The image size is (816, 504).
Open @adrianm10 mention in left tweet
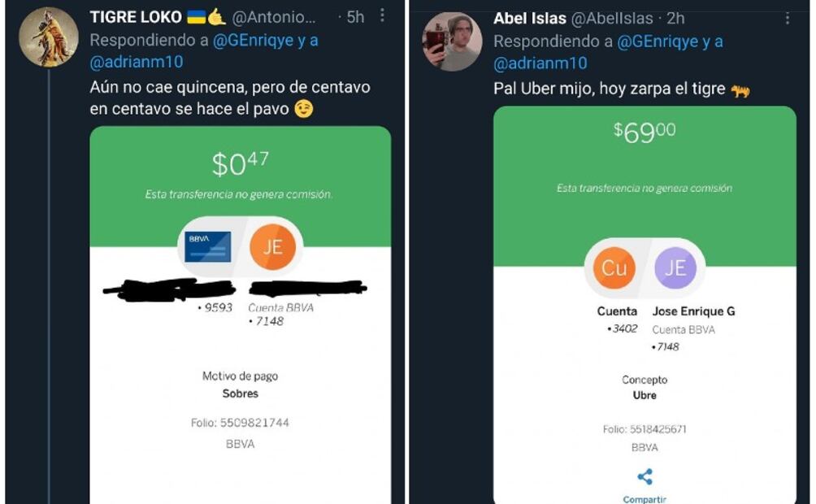[137, 62]
